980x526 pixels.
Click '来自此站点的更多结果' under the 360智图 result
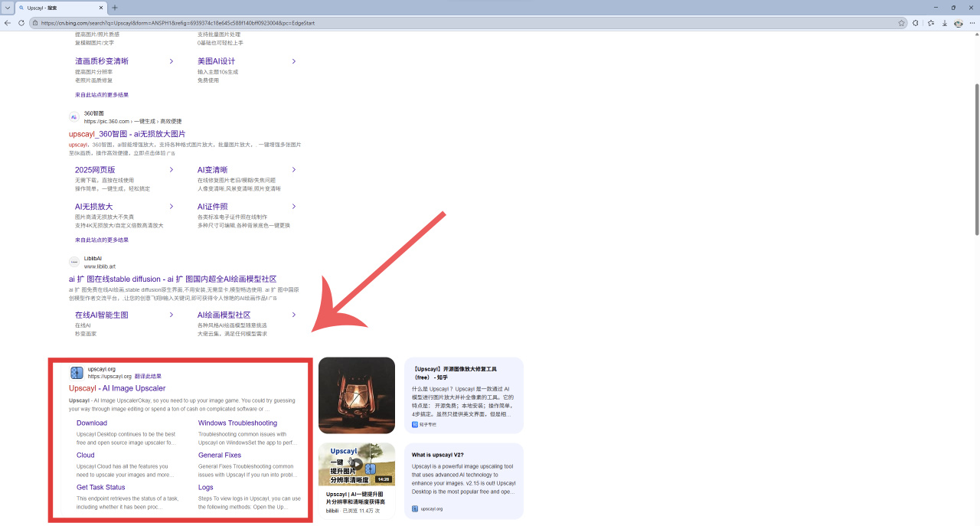click(102, 240)
